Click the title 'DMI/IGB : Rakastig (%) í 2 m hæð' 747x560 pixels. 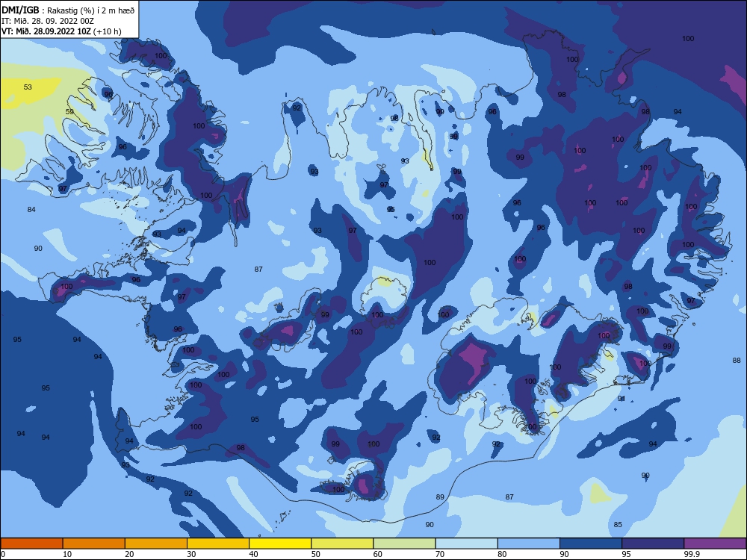coord(68,10)
